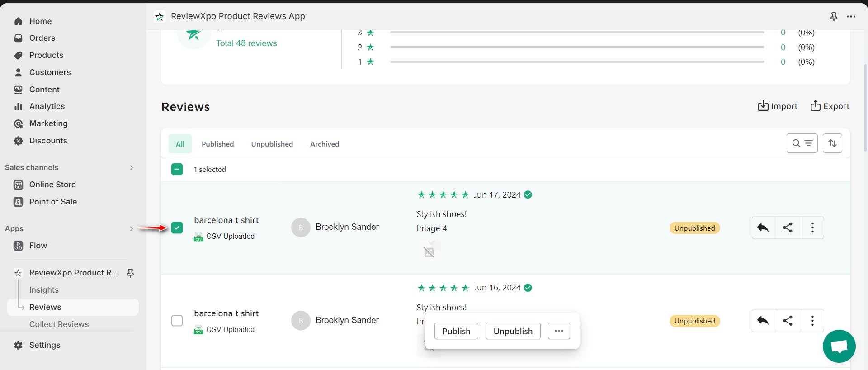Open Home from the sidebar

[x=40, y=21]
